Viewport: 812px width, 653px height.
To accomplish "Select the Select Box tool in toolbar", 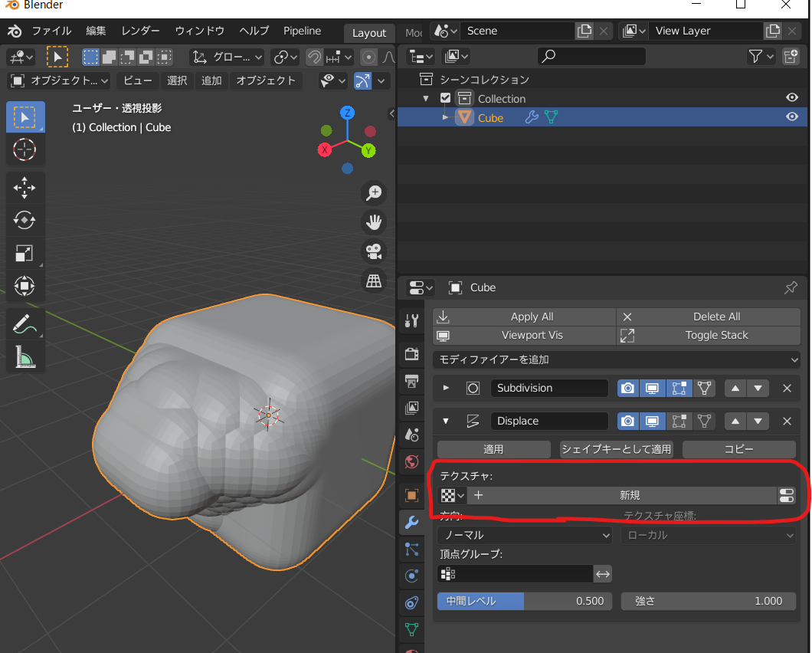I will 25,117.
